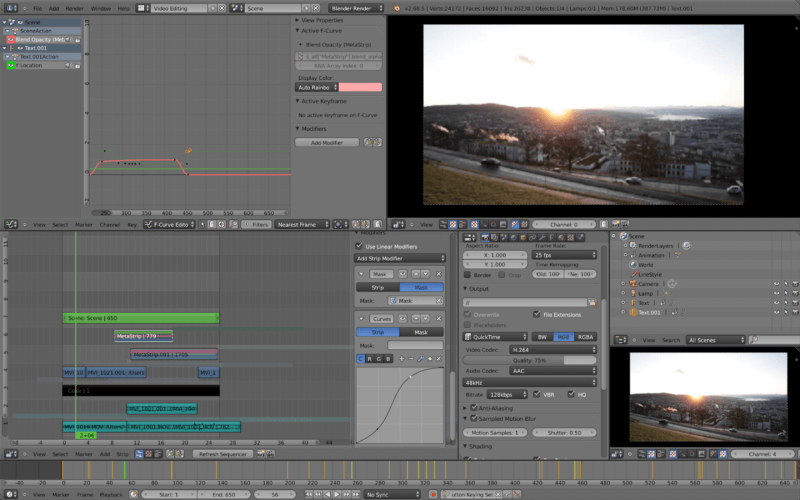Move the Mask modifier up
Screen dimensions: 800x500
click(416, 273)
